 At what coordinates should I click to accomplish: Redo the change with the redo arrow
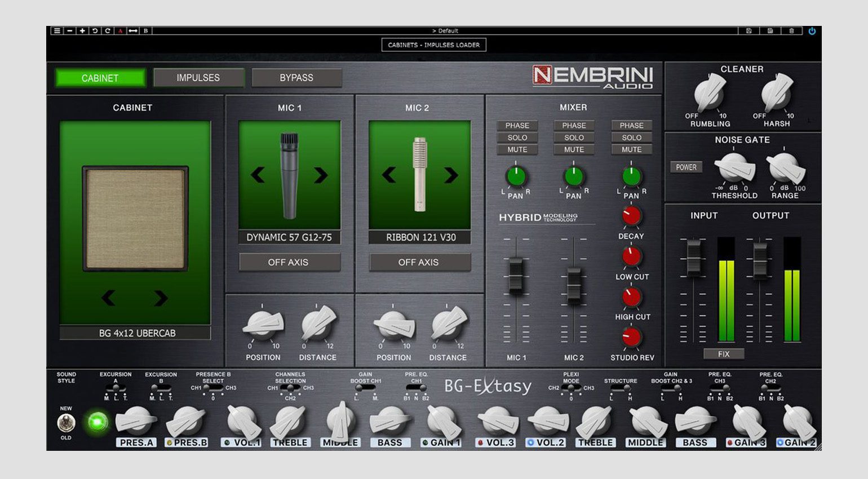click(107, 31)
